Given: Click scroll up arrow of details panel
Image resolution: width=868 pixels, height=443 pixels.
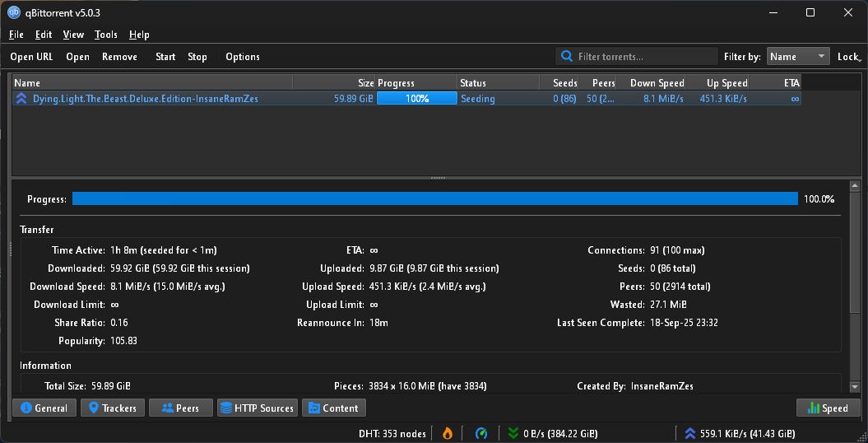Looking at the screenshot, I should pyautogui.click(x=855, y=187).
